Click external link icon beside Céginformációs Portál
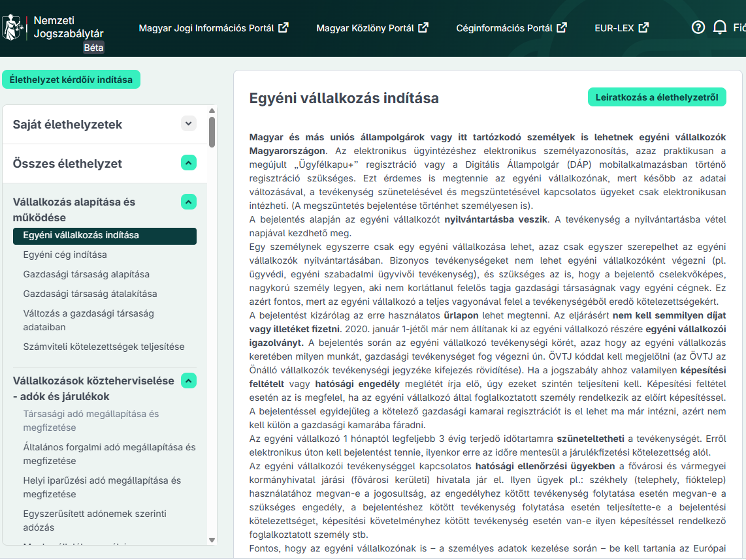 click(562, 27)
